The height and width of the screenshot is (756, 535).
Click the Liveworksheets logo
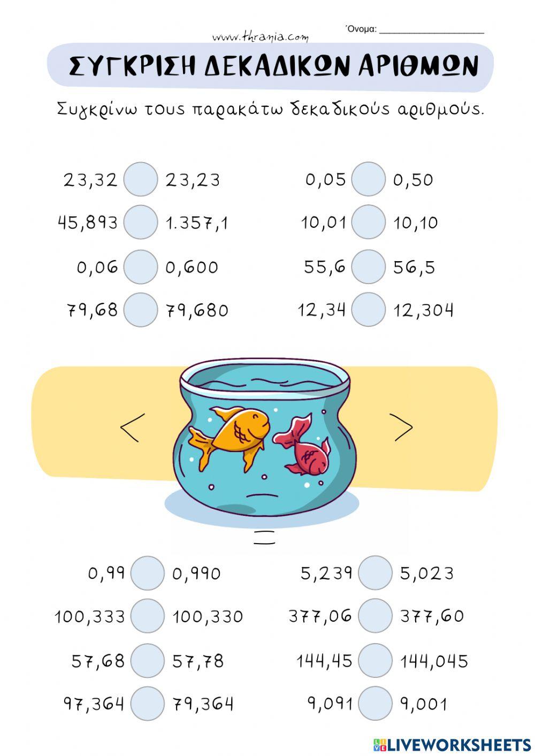pyautogui.click(x=452, y=744)
